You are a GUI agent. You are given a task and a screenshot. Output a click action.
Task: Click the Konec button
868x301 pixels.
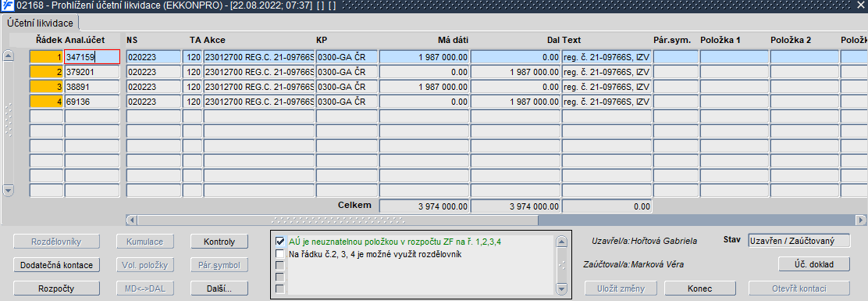699,288
